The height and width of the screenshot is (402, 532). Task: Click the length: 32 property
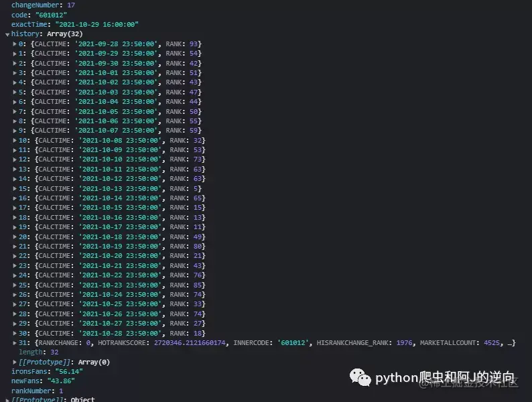tap(39, 352)
